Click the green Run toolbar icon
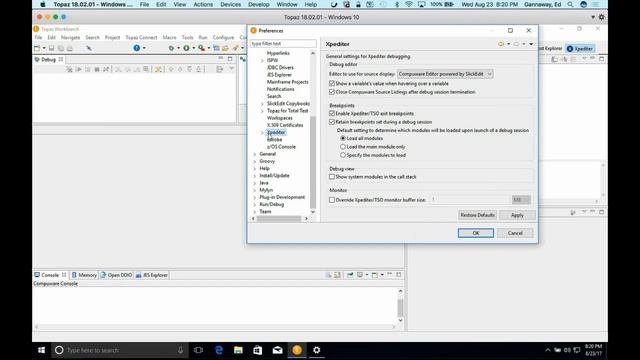This screenshot has height=360, width=640. pos(186,48)
